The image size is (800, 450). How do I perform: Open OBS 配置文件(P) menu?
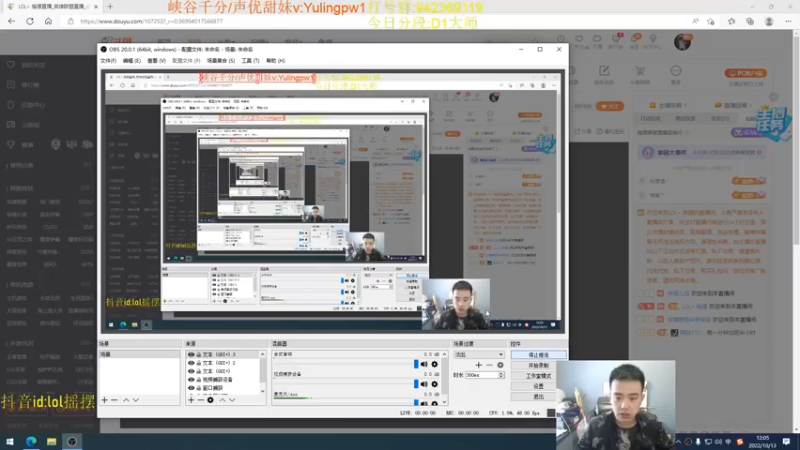186,61
